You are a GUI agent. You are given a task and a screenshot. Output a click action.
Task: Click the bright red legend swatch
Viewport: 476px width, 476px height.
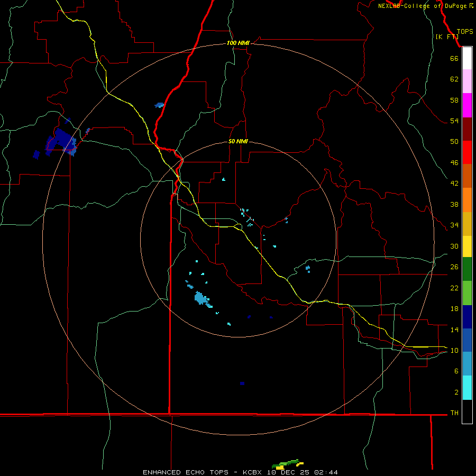coord(467,152)
